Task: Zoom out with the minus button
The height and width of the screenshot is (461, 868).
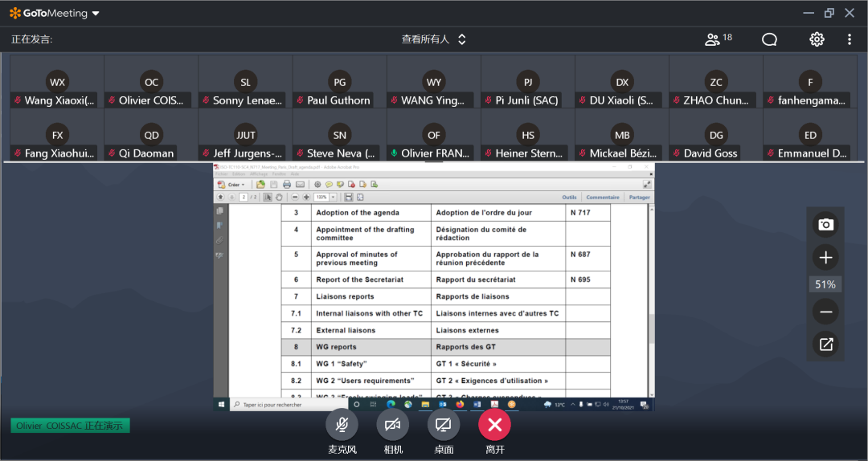Action: [825, 312]
